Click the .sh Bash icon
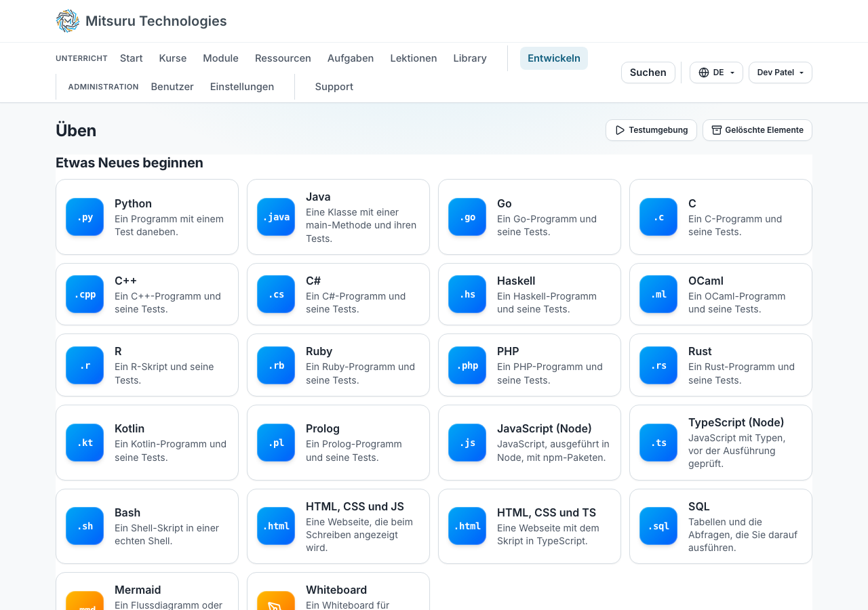This screenshot has height=610, width=868. 85,526
